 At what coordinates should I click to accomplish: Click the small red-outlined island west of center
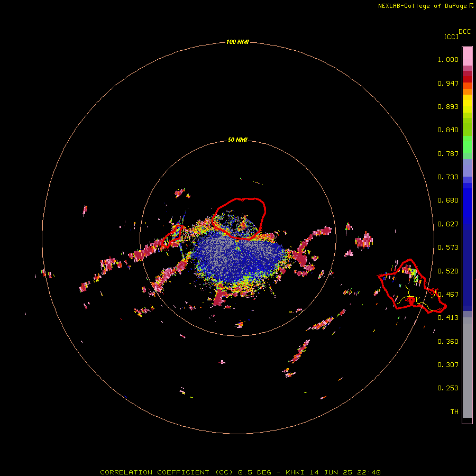coord(173,235)
